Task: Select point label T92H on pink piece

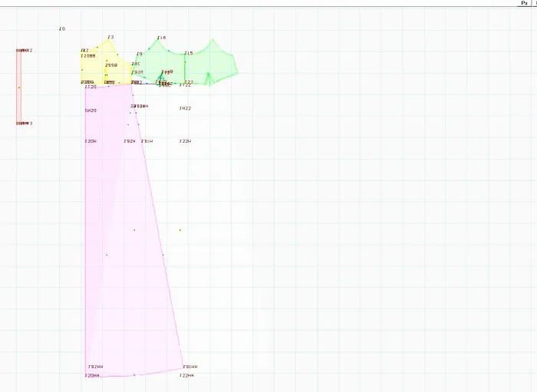Action: [130, 141]
